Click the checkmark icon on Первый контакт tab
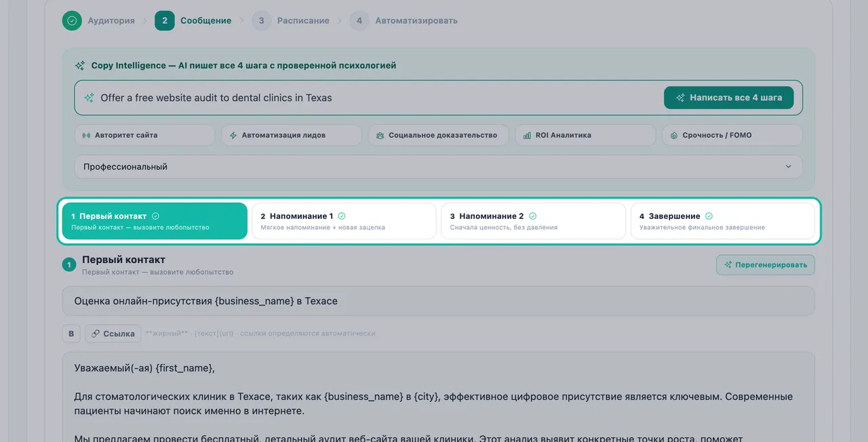Screen dimensions: 868x442 click(156, 216)
